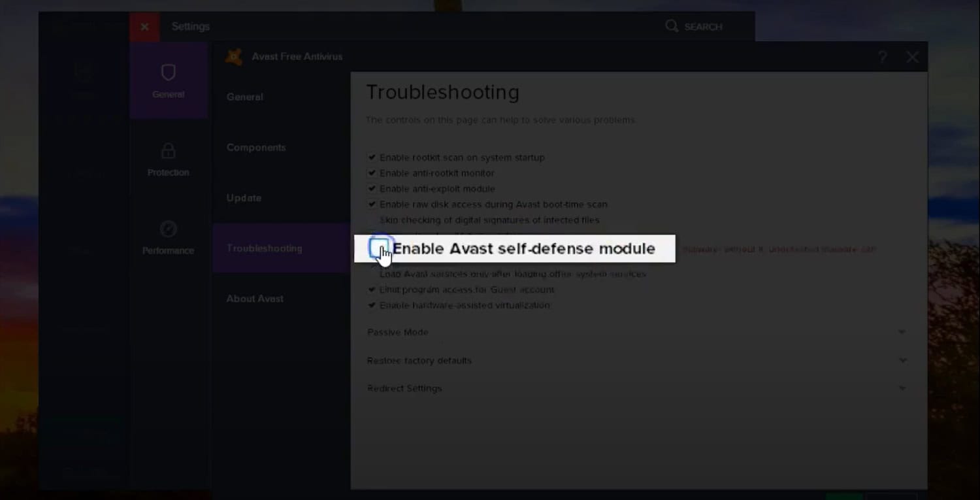Screen dimensions: 980x500
Task: Click the Settings title text
Action: point(191,27)
